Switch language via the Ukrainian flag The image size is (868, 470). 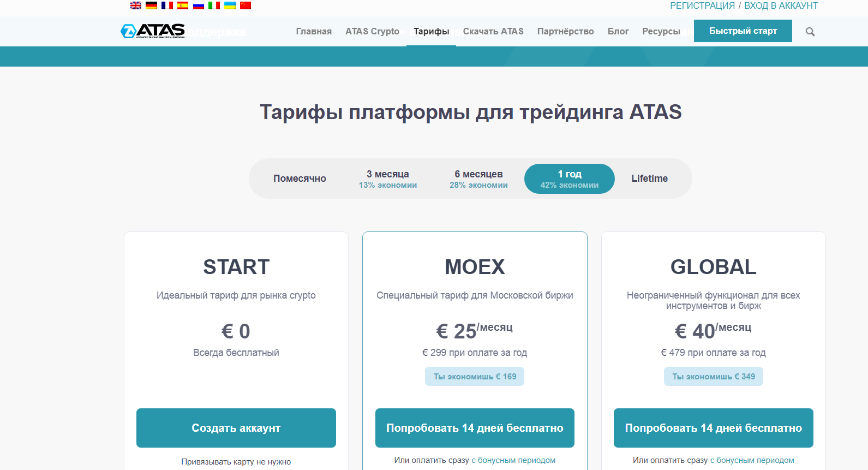coord(230,5)
